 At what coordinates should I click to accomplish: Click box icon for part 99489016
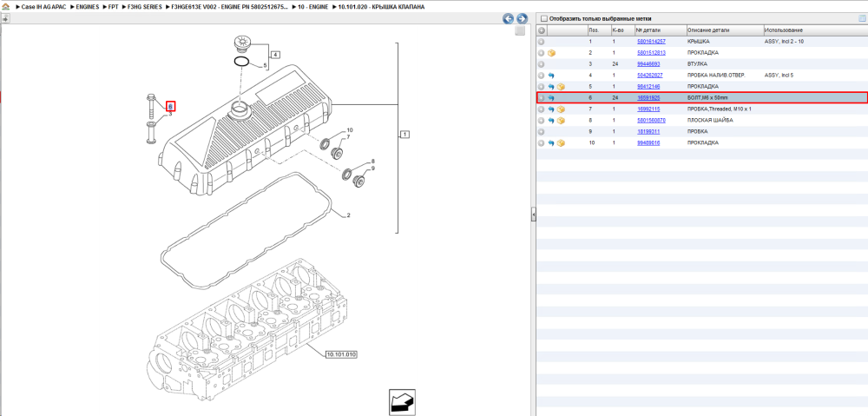(561, 143)
